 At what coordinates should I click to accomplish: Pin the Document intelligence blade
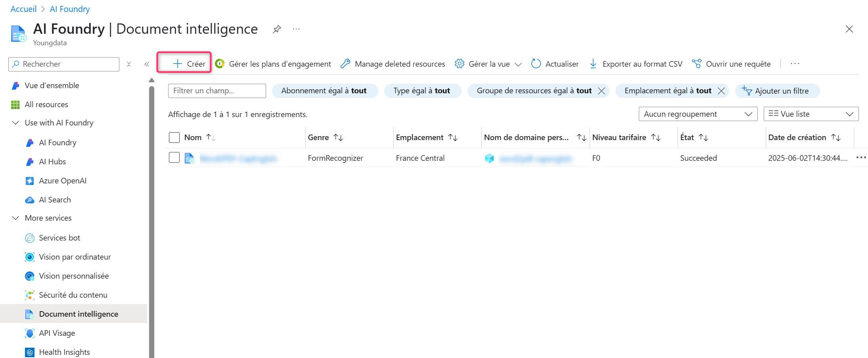pyautogui.click(x=277, y=29)
